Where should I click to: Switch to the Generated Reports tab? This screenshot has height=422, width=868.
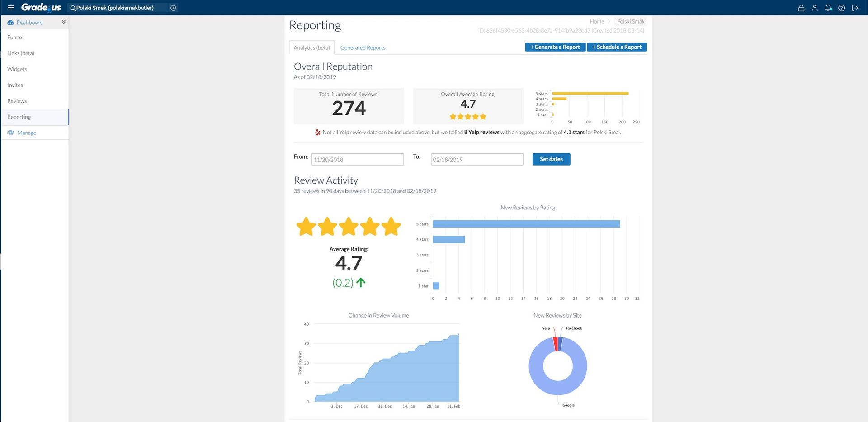tap(363, 47)
